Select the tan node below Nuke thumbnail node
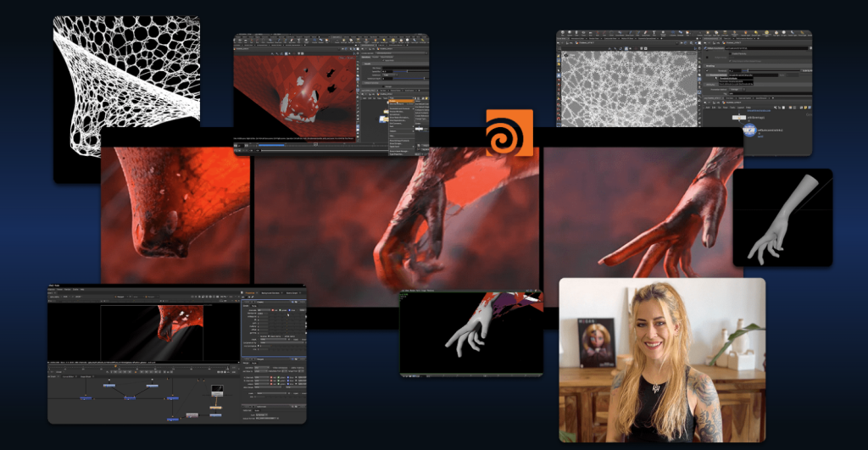868x450 pixels. pos(216,406)
